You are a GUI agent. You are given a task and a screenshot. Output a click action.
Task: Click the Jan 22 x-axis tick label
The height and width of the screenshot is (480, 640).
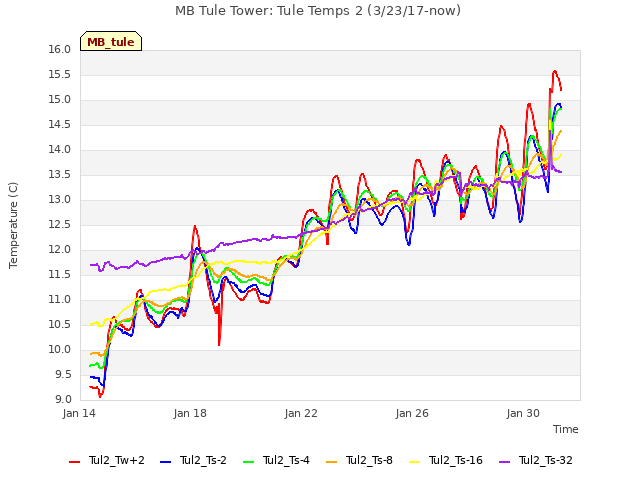point(301,413)
